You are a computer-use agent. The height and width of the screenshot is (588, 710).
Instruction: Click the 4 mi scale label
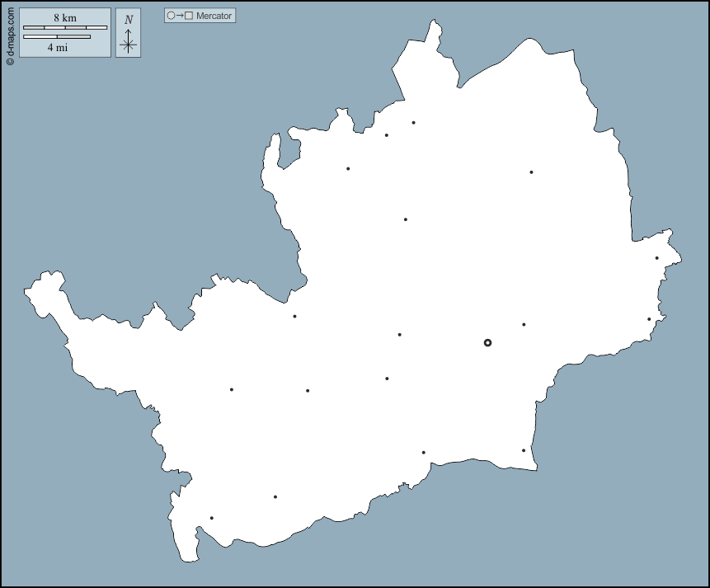pos(57,48)
